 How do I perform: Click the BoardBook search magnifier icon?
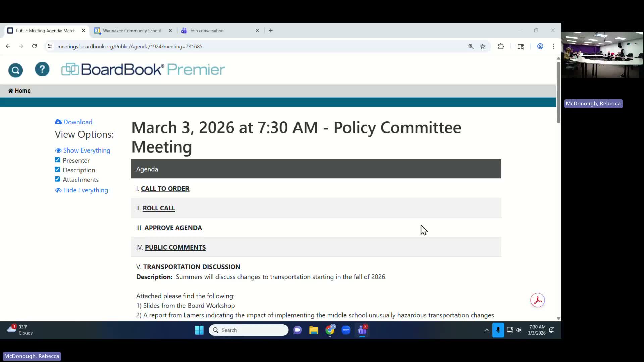point(15,70)
